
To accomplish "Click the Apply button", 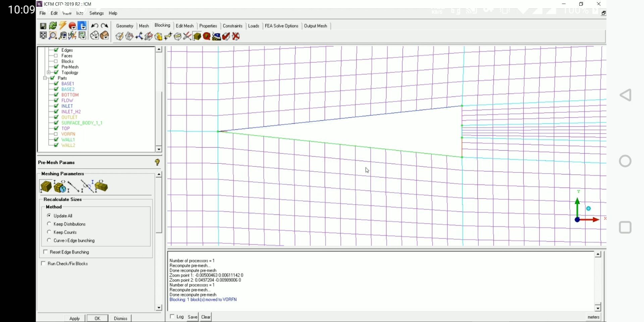I will (x=74, y=318).
